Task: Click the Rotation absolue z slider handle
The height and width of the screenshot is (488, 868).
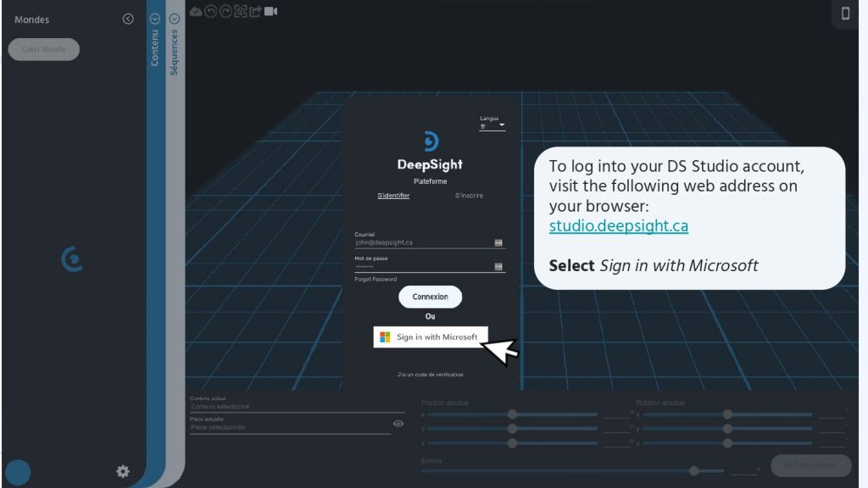Action: coord(727,442)
